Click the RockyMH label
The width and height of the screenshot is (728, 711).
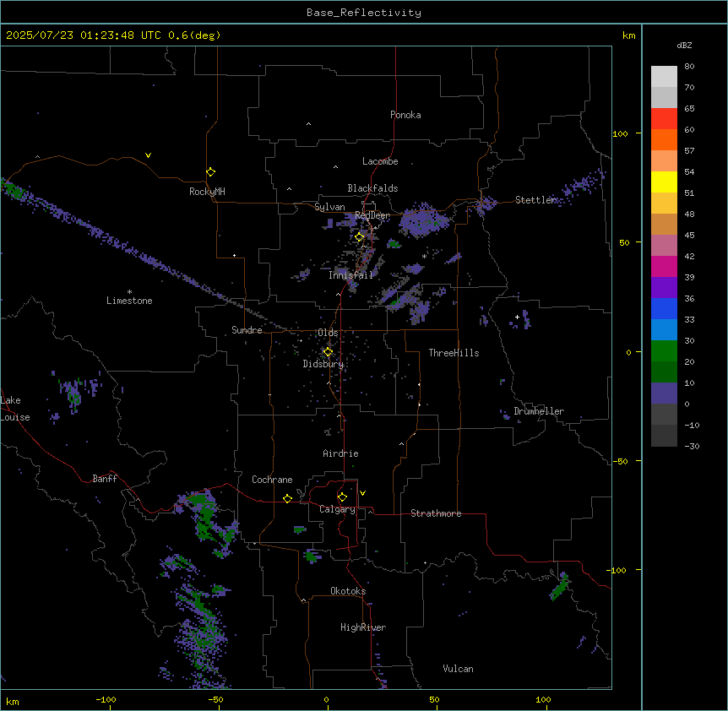[207, 192]
